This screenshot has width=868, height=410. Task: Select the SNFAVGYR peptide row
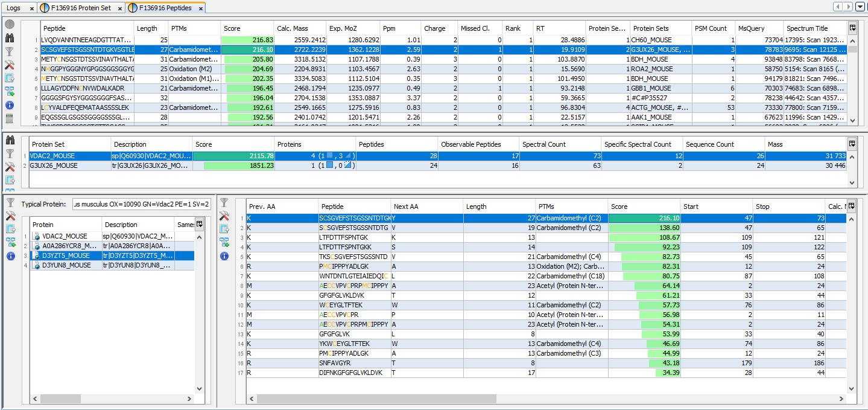546,363
